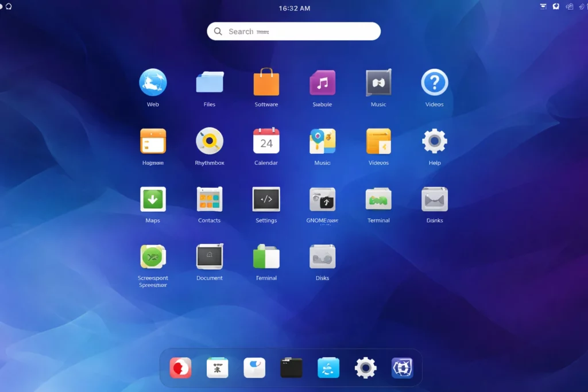Open the dark gray Music app icon
The height and width of the screenshot is (392, 588).
coord(378,83)
